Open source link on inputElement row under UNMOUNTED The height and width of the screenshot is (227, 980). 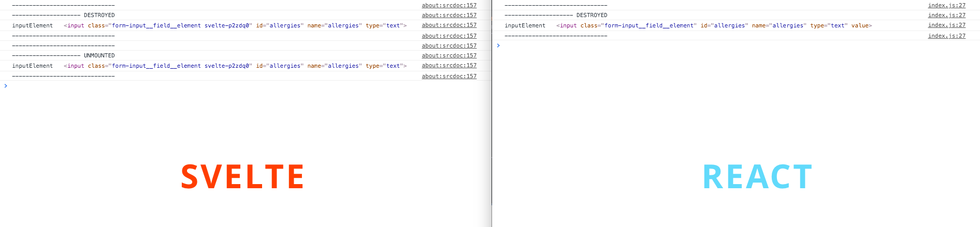[x=449, y=65]
